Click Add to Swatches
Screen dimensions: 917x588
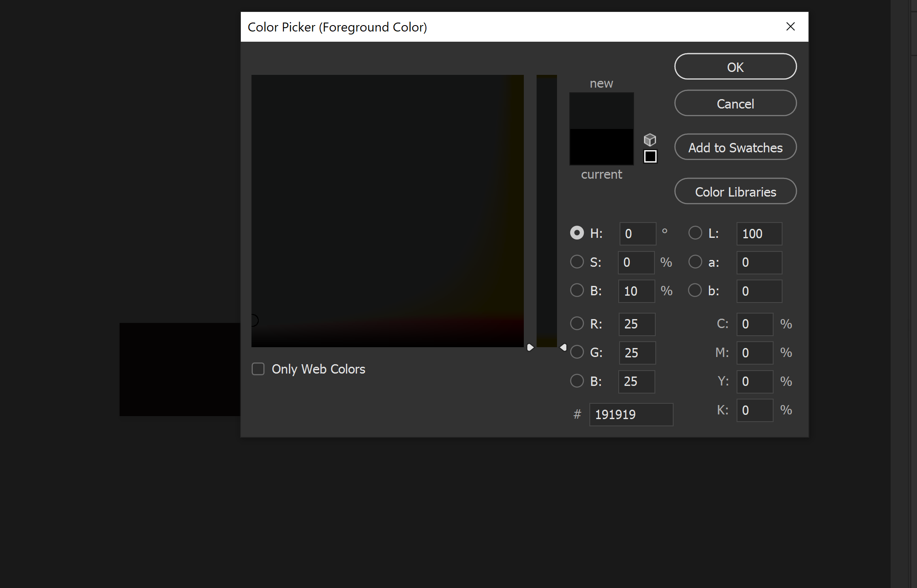(x=735, y=147)
